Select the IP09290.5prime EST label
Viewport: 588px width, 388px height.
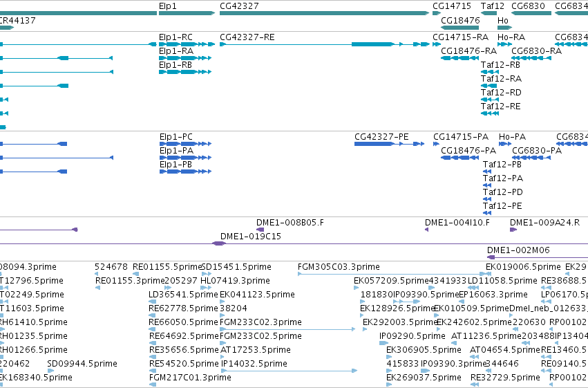[x=412, y=337]
